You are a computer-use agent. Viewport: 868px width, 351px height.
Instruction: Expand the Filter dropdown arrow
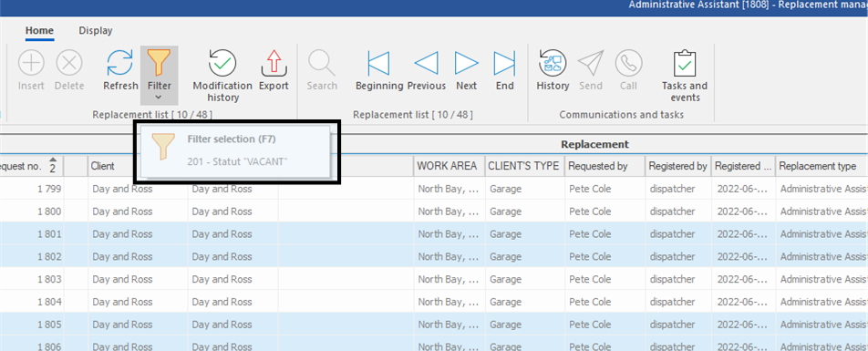click(x=159, y=98)
